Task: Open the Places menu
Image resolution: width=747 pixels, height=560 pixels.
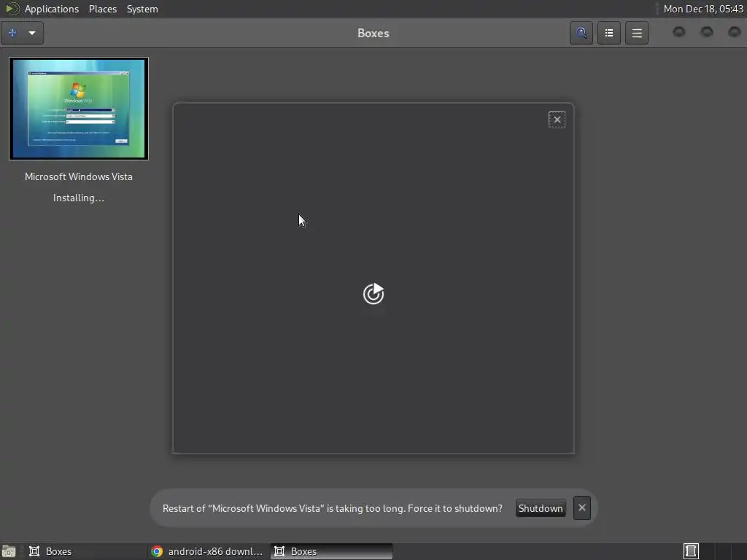Action: (103, 9)
